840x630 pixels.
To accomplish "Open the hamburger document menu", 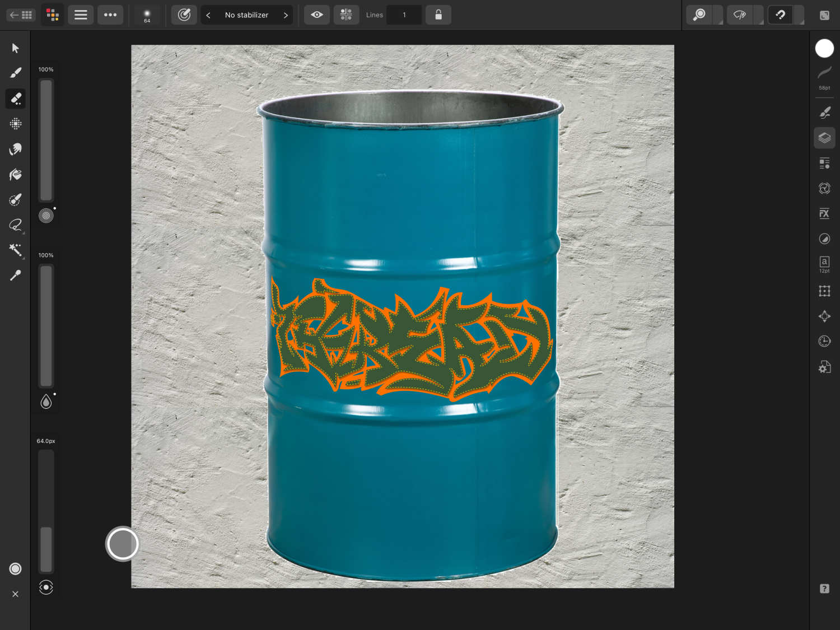I will tap(81, 15).
